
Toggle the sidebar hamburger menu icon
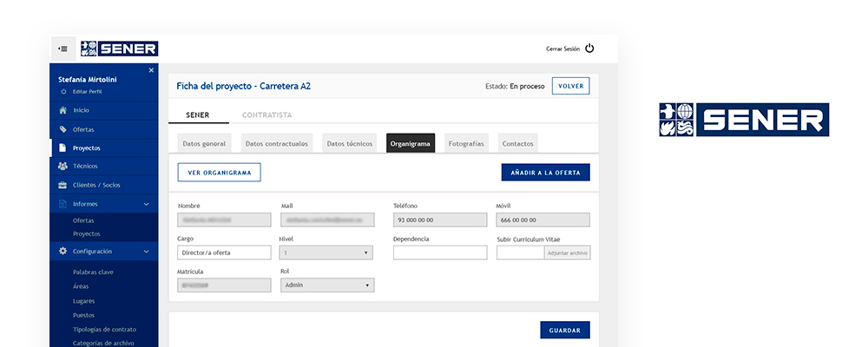coord(62,49)
